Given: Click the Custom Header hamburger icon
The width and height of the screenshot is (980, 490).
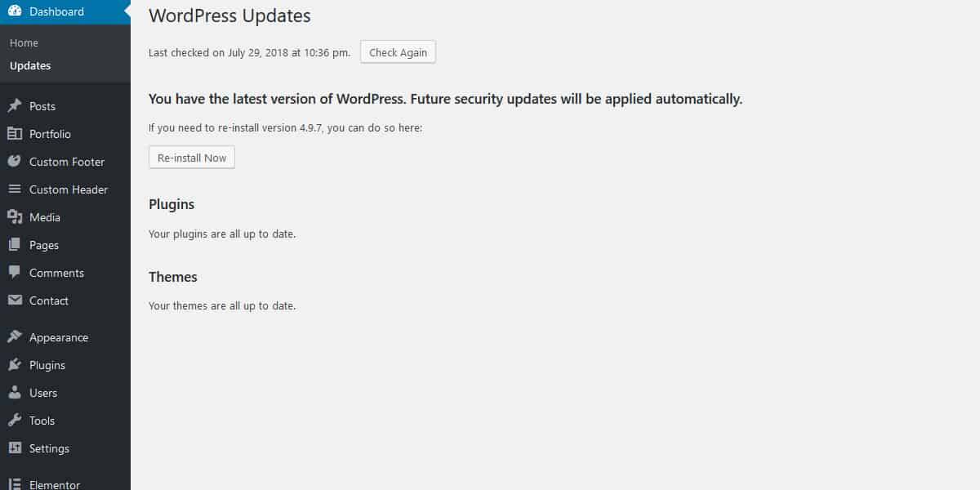Looking at the screenshot, I should 15,189.
